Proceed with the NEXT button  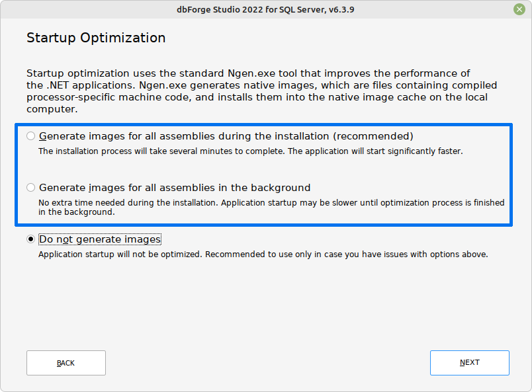470,363
